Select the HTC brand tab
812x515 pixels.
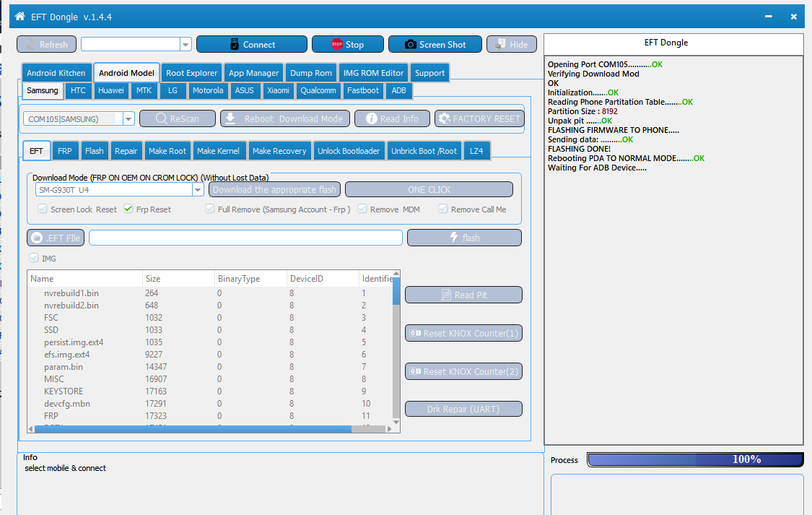click(x=78, y=91)
